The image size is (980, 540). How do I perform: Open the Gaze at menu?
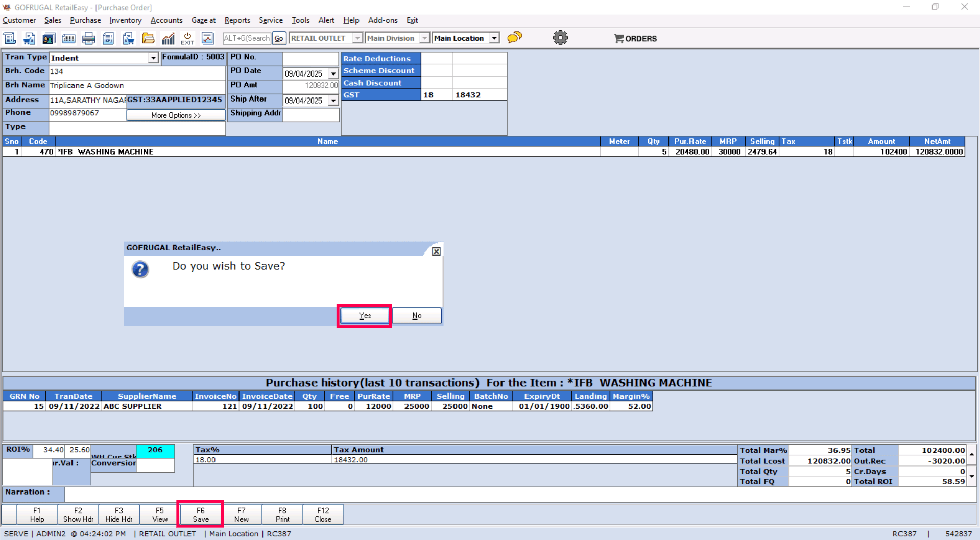click(x=203, y=20)
